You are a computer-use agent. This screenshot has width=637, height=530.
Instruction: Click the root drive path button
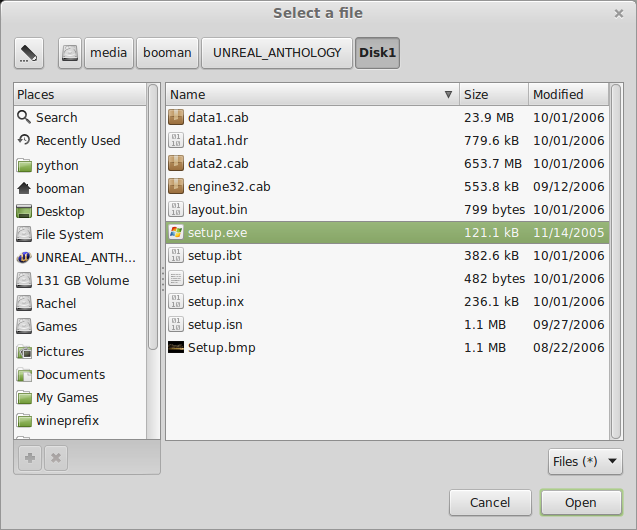click(70, 53)
